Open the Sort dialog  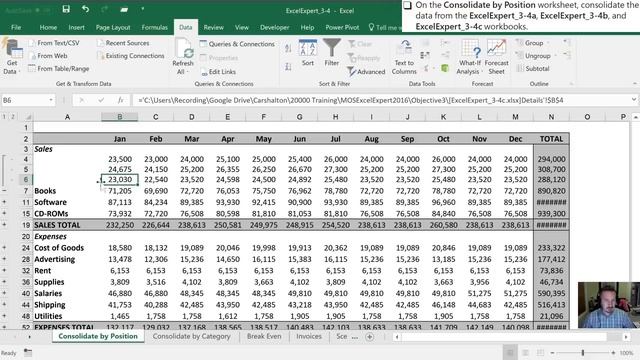[x=308, y=53]
